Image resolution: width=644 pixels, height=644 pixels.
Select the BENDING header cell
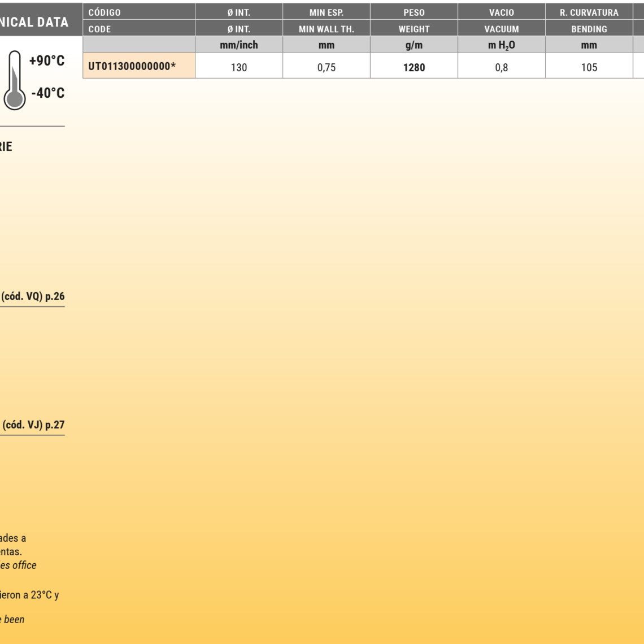(x=589, y=29)
